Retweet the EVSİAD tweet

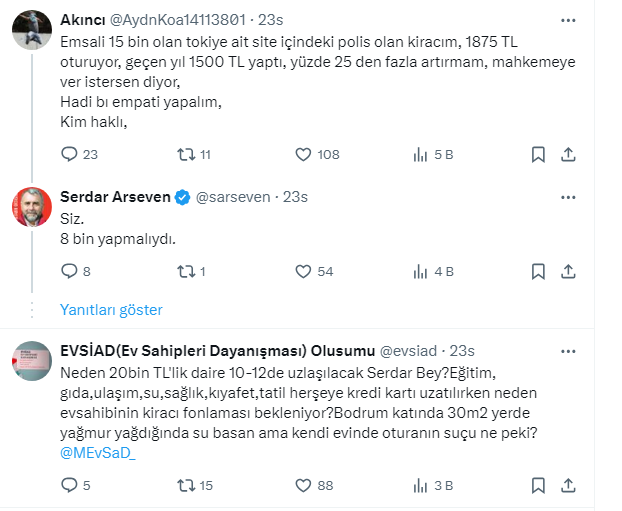[x=185, y=486]
